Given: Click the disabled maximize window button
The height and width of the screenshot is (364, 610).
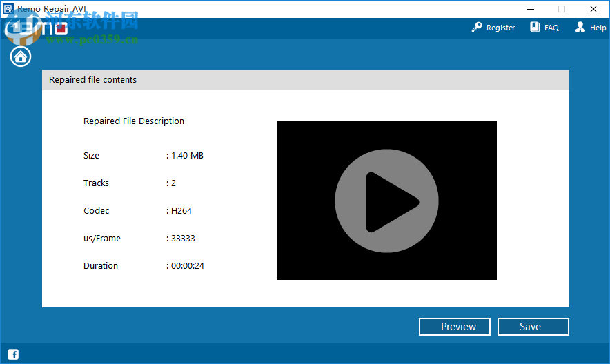Looking at the screenshot, I should [x=562, y=9].
